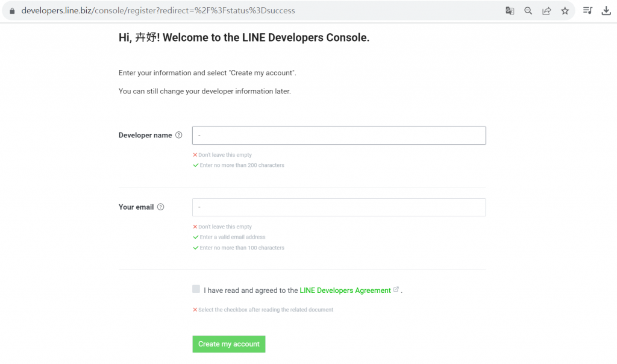Open the browser downloads icon
This screenshot has height=364, width=617.
(x=606, y=11)
